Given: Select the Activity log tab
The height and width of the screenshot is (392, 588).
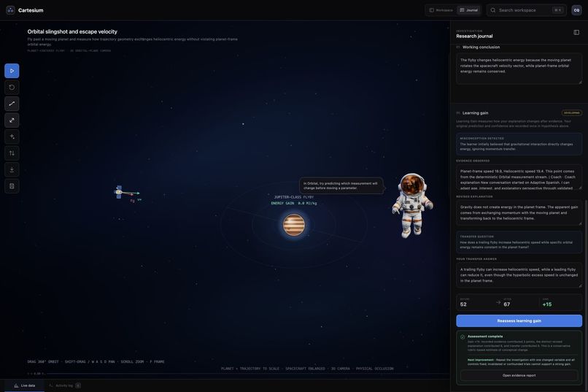Looking at the screenshot, I should [64, 385].
